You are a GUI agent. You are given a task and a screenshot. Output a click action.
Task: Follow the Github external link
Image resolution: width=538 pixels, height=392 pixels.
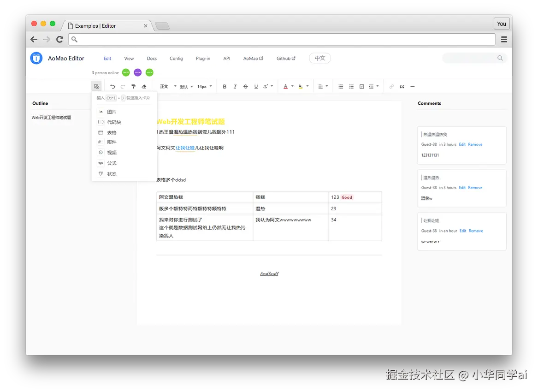286,59
